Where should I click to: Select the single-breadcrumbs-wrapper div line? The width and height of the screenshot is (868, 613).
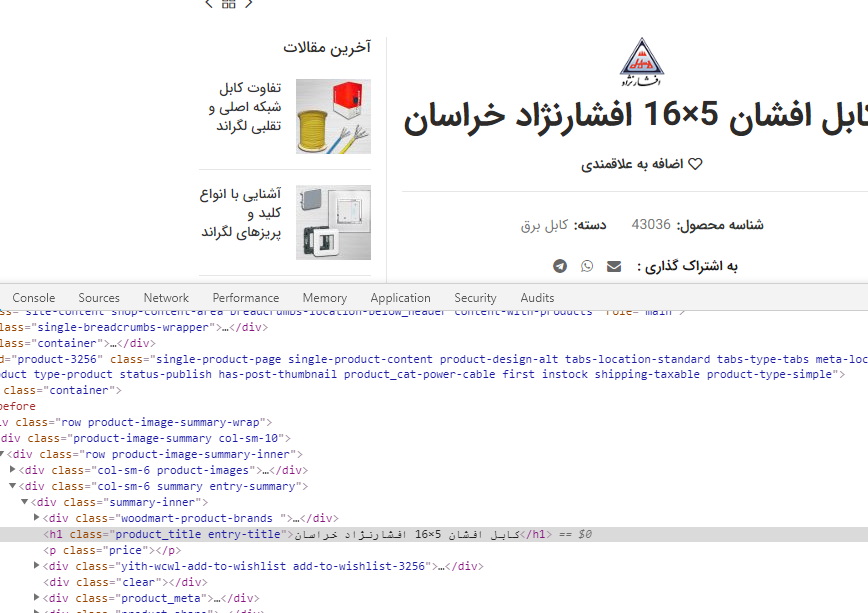pyautogui.click(x=134, y=327)
